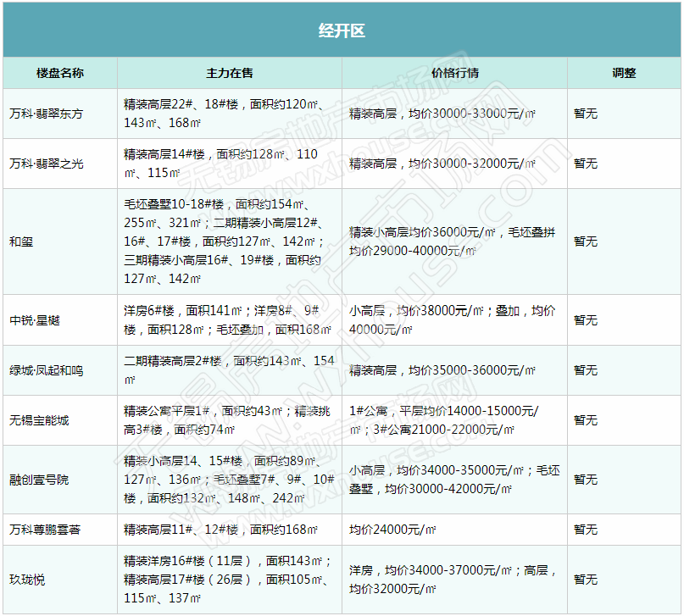Select the 主力在售 column header
The width and height of the screenshot is (684, 616).
[230, 73]
